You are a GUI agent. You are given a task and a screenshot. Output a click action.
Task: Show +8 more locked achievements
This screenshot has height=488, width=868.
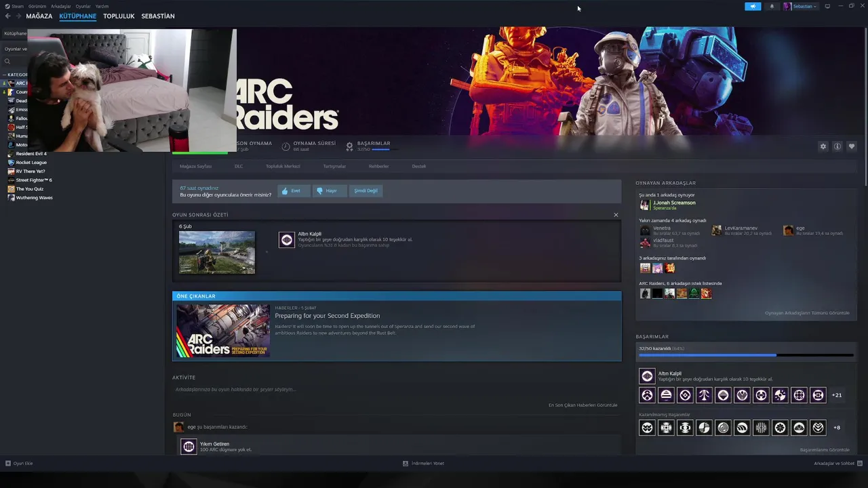[837, 428]
